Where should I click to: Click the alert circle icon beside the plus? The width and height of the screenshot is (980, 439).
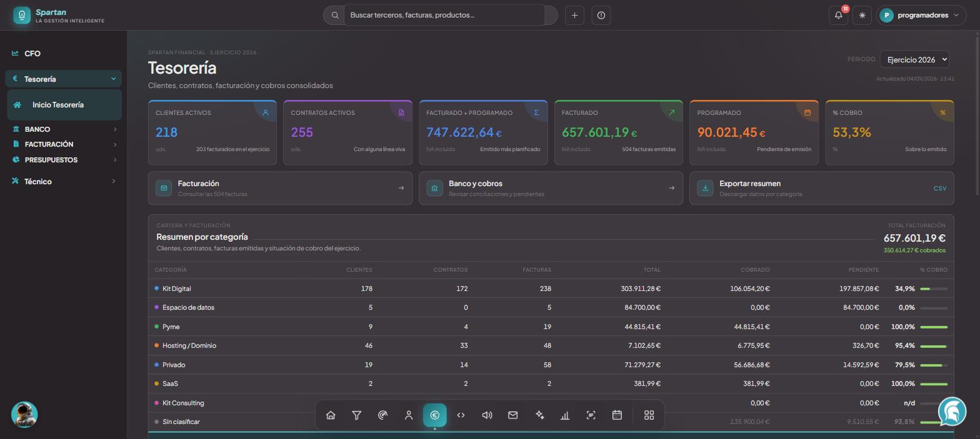pyautogui.click(x=601, y=15)
